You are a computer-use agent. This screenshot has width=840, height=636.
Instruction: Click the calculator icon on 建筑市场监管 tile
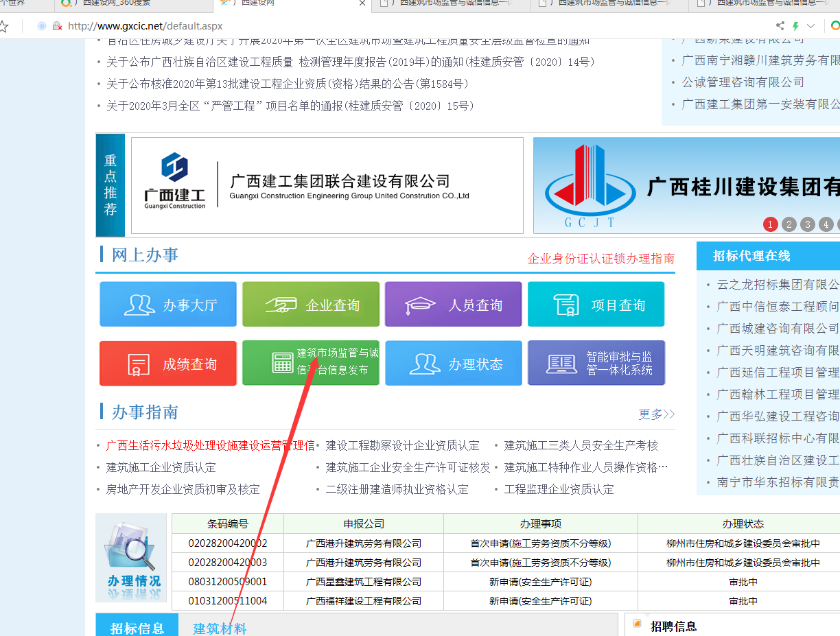point(283,363)
